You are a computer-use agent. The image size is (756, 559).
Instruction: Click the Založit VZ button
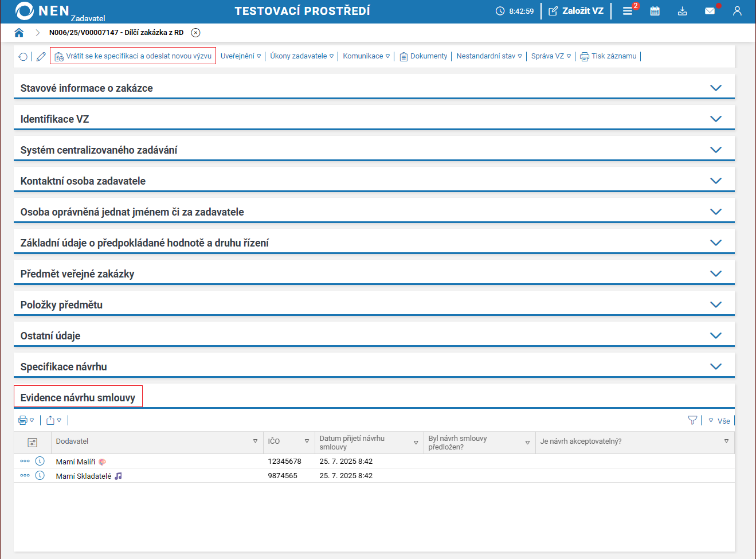[x=576, y=11]
